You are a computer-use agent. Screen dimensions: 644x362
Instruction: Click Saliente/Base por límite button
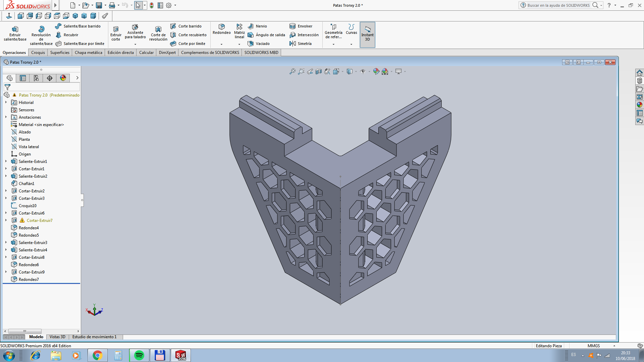point(80,44)
